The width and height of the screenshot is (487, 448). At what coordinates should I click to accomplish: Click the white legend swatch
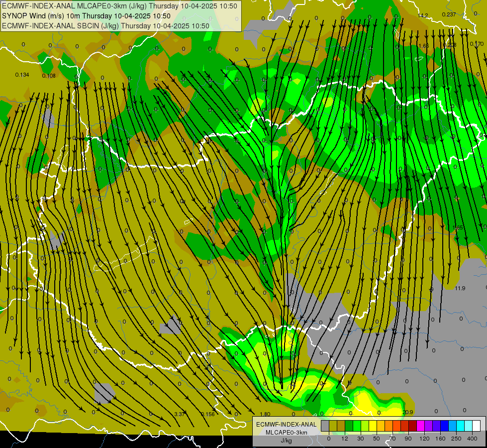coord(477,426)
